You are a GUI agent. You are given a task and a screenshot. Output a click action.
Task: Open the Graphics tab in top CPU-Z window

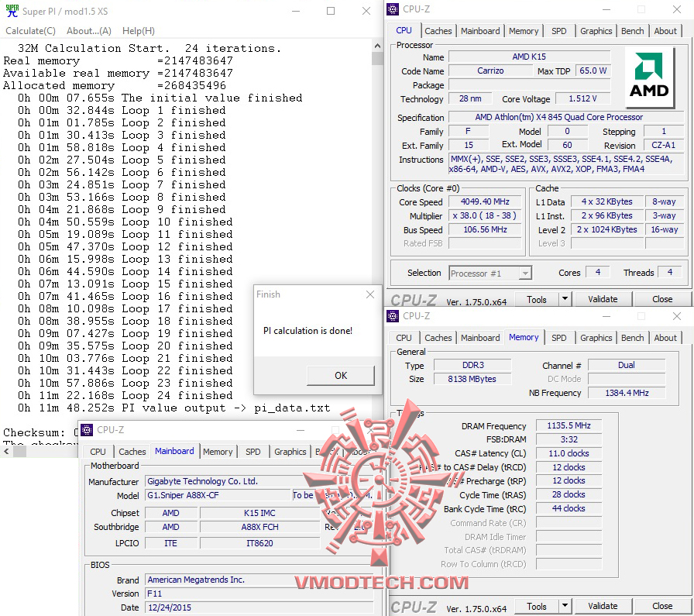pyautogui.click(x=596, y=31)
